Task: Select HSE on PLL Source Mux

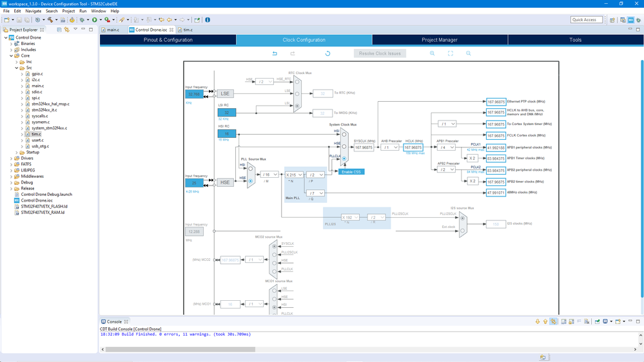Action: click(x=251, y=181)
